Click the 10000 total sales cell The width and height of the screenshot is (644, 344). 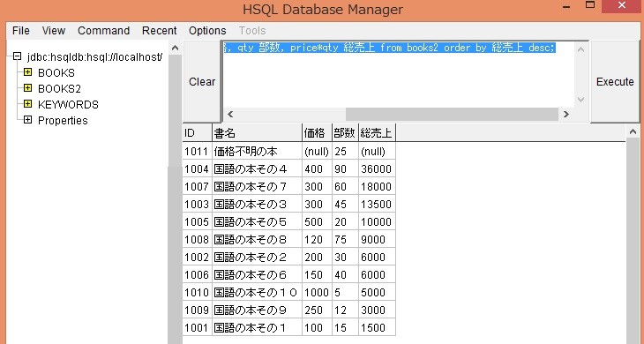377,222
